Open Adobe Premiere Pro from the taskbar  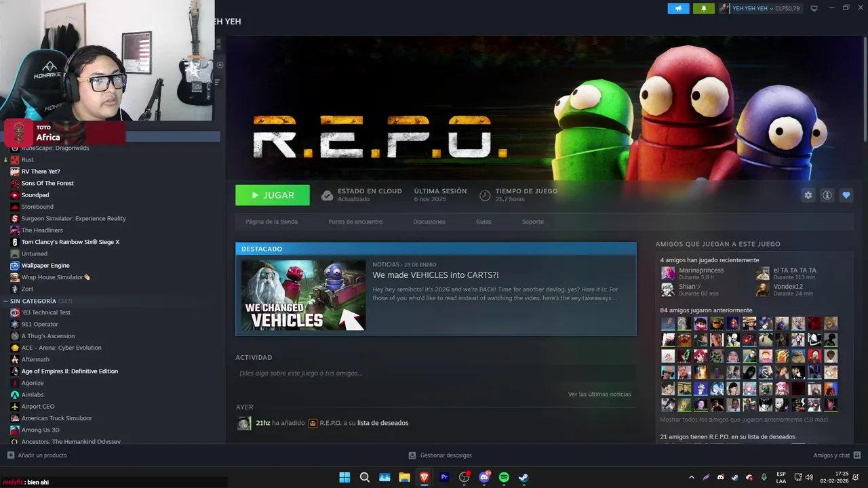(x=444, y=477)
